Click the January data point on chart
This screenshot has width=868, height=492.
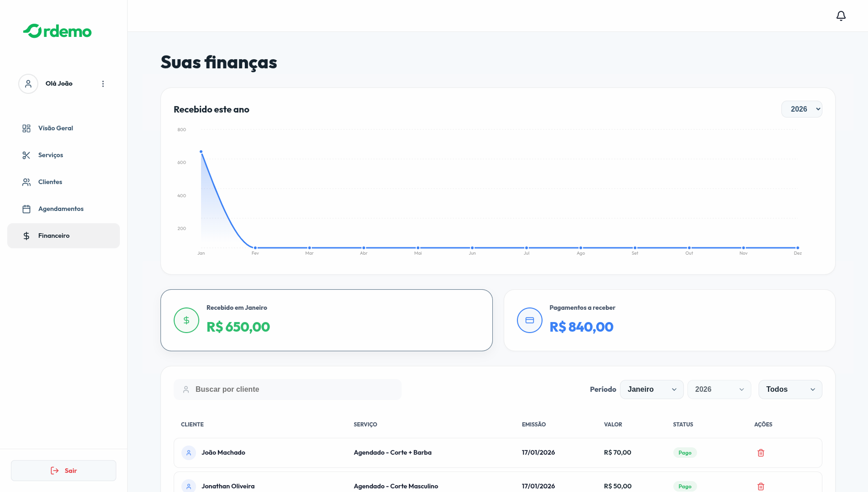201,152
